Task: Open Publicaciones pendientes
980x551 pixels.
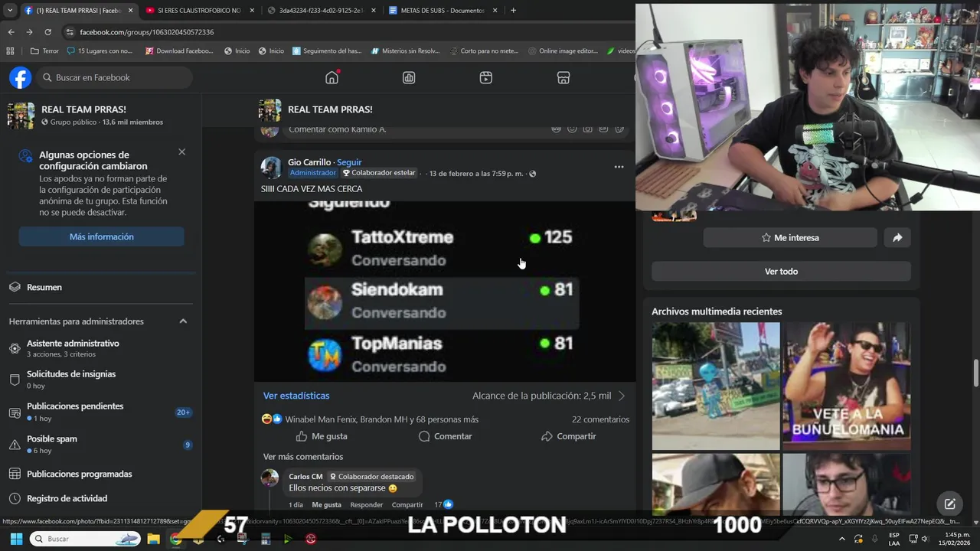Action: pyautogui.click(x=100, y=412)
